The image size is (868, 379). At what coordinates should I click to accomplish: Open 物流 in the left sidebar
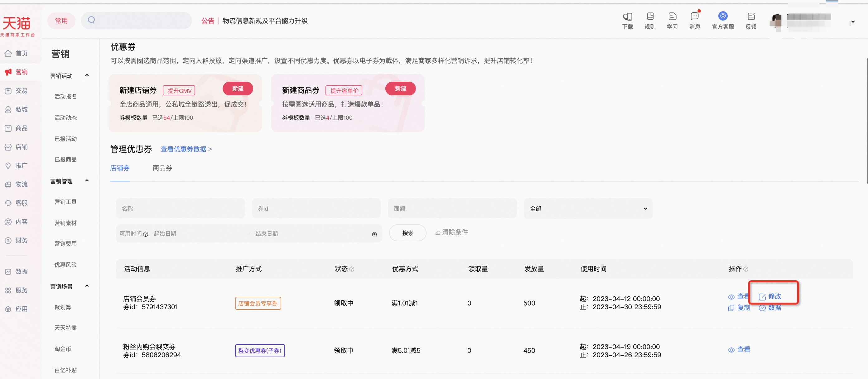16,184
